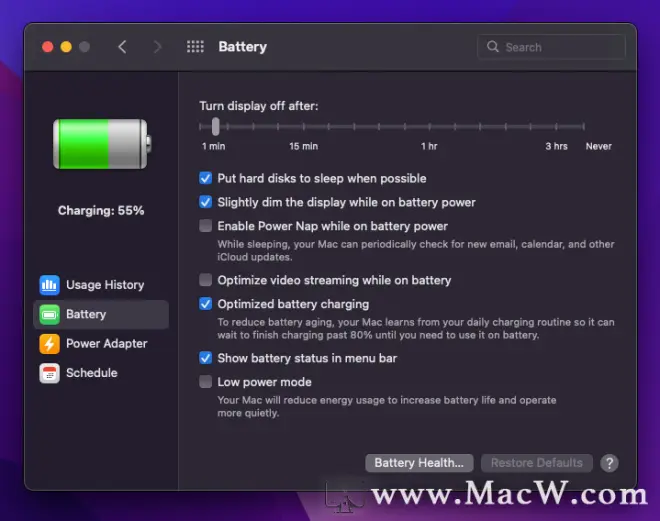Go forward with the right chevron arrow
The image size is (660, 521).
[157, 47]
